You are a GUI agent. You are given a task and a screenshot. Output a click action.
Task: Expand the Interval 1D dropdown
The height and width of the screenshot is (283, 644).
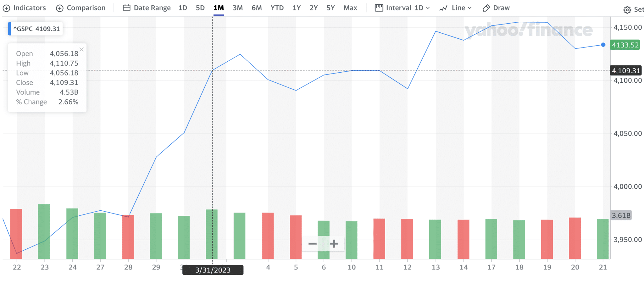click(402, 8)
